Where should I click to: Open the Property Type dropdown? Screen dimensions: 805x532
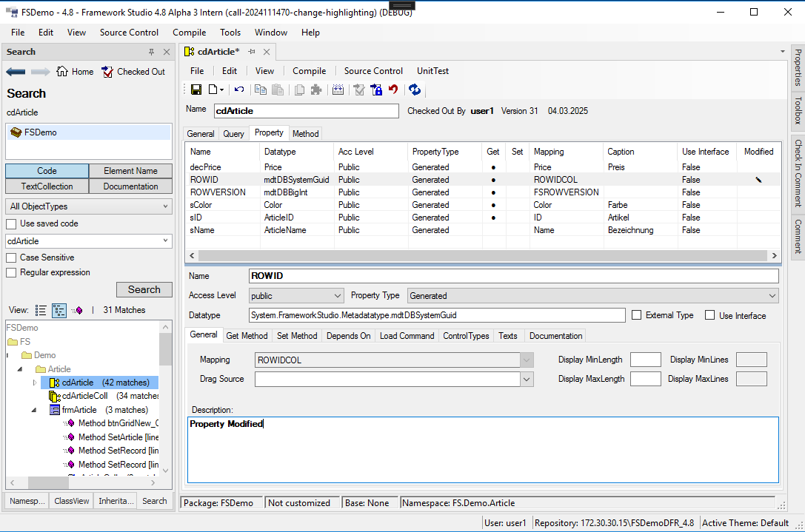pos(772,296)
